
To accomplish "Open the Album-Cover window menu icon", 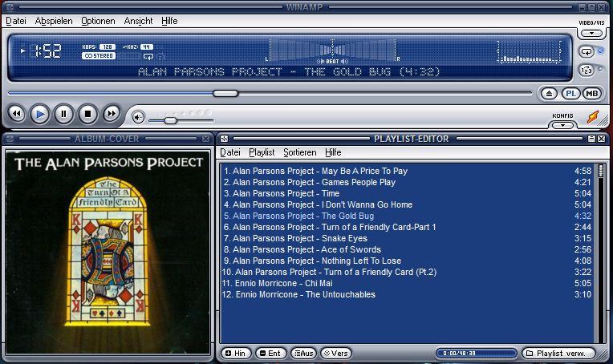I will tap(10, 139).
